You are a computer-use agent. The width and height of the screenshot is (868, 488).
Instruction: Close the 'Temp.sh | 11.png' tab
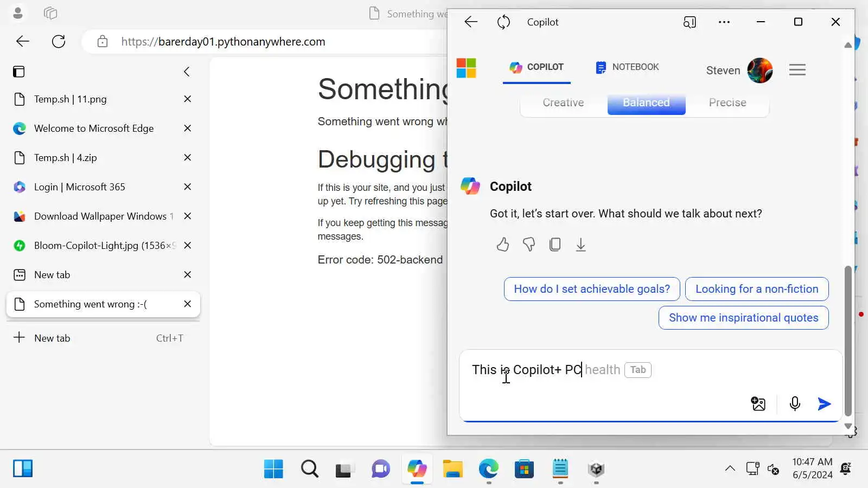pos(188,99)
